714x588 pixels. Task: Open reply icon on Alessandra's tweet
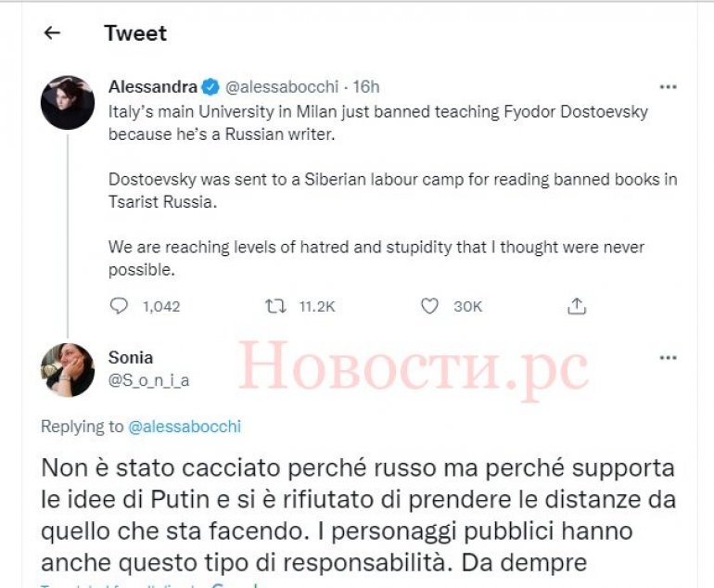pos(119,306)
